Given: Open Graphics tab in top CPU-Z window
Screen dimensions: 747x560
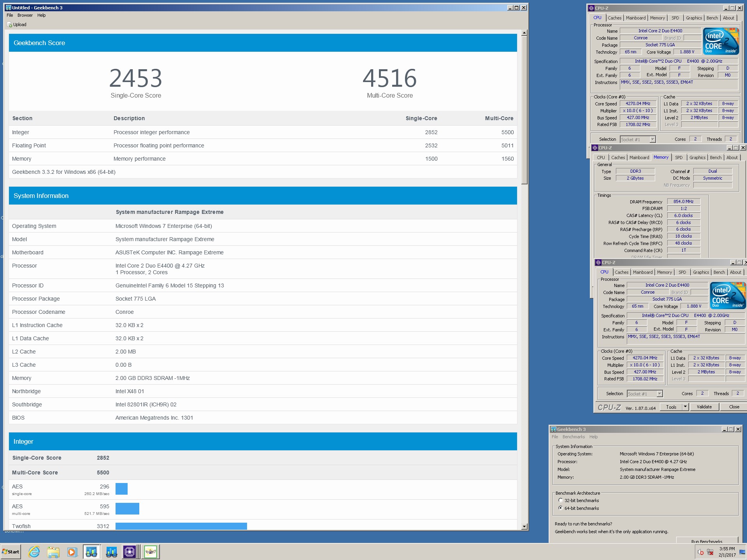Looking at the screenshot, I should [x=694, y=18].
